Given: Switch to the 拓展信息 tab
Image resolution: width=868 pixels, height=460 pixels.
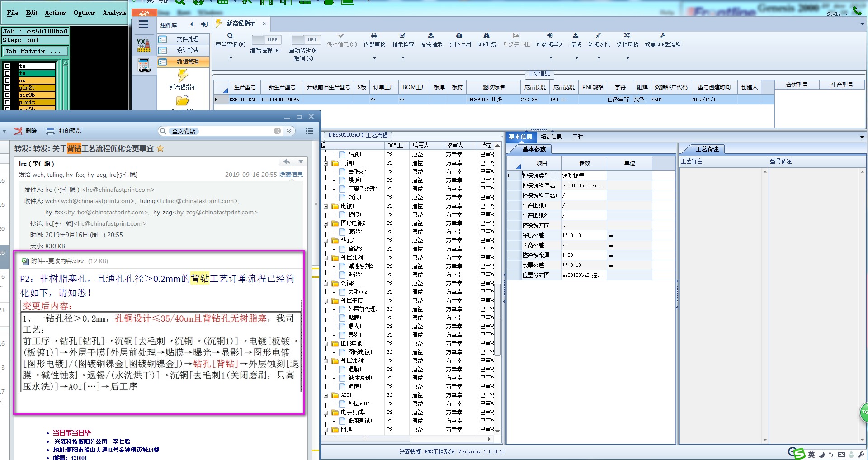Looking at the screenshot, I should (x=551, y=137).
